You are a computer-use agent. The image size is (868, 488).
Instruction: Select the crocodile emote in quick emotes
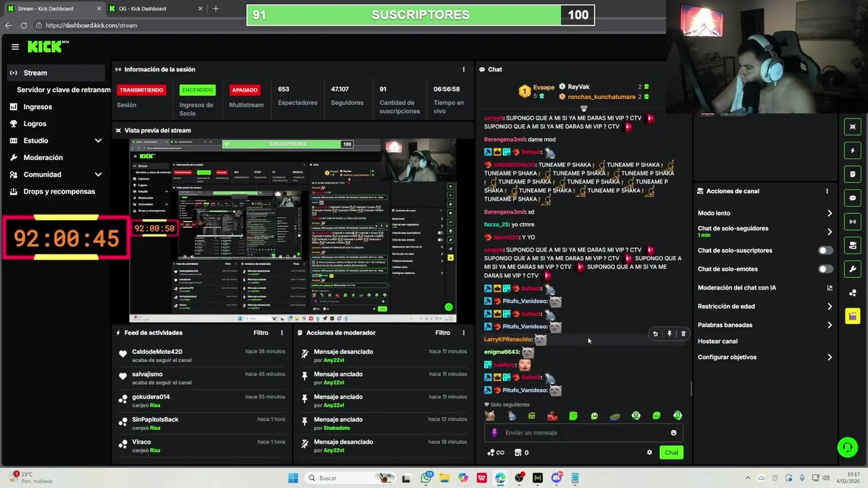(x=615, y=415)
